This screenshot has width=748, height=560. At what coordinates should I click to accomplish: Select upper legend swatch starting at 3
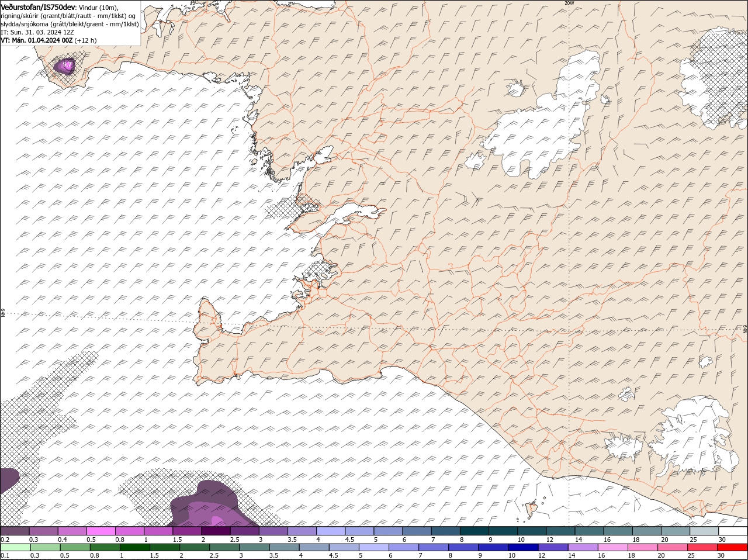click(x=273, y=531)
